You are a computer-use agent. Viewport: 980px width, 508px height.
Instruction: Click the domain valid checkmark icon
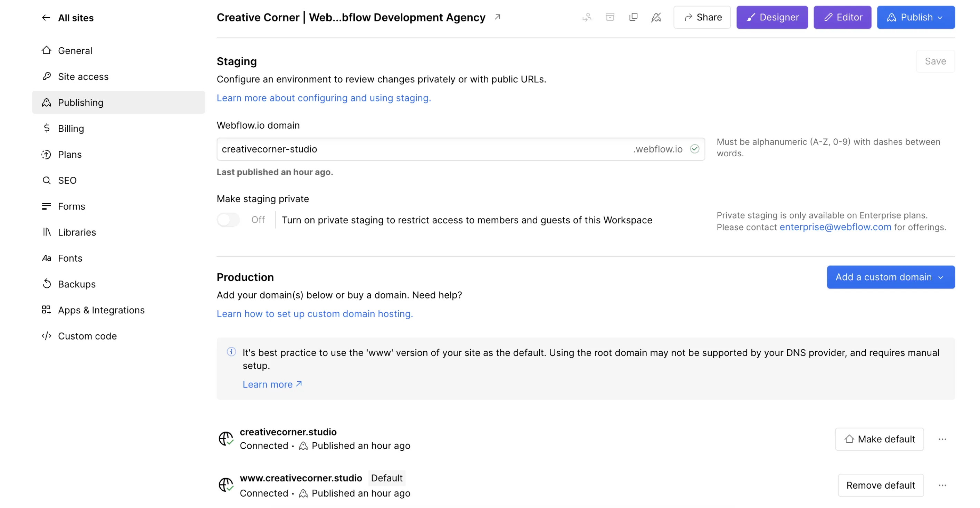[x=695, y=149]
